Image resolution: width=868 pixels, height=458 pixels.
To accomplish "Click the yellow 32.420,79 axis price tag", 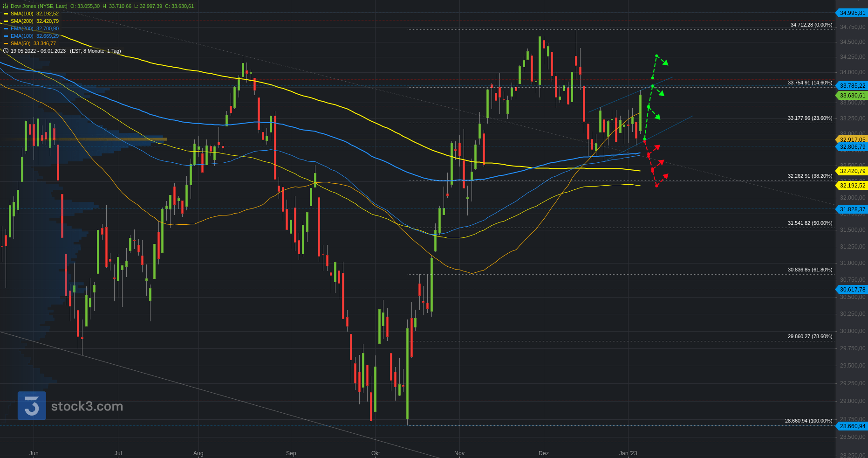I will point(852,171).
